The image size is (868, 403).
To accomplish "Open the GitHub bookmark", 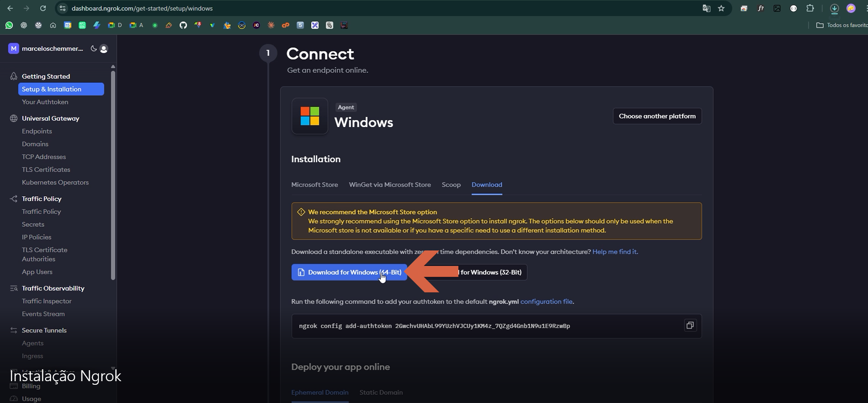I will click(x=183, y=26).
